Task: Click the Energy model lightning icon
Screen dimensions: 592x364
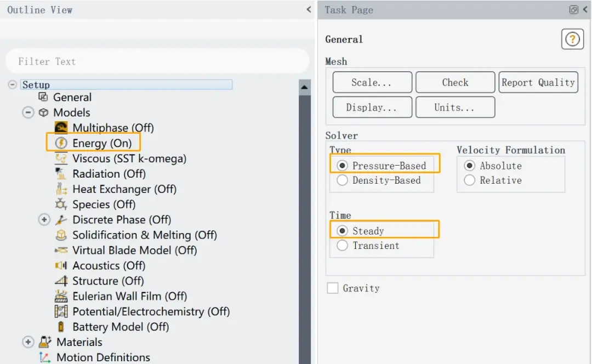Action: 61,143
